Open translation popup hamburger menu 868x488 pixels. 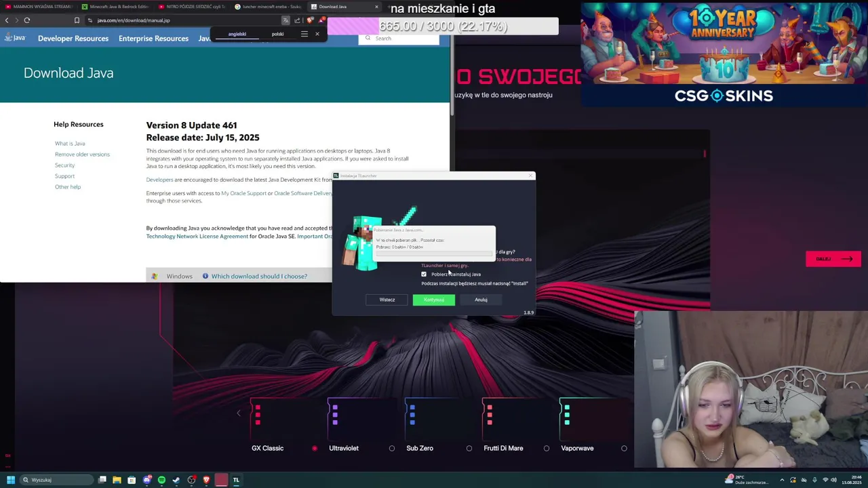304,34
